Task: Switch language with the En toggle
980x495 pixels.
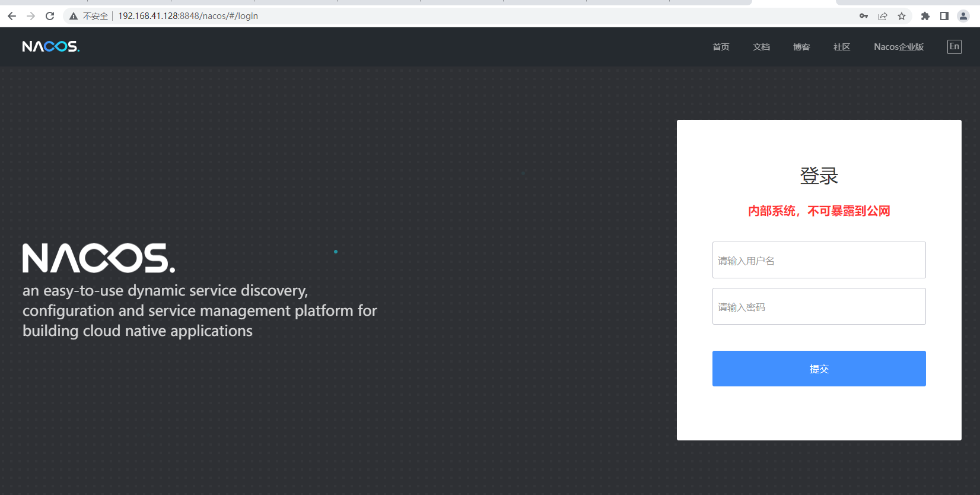Action: tap(954, 47)
